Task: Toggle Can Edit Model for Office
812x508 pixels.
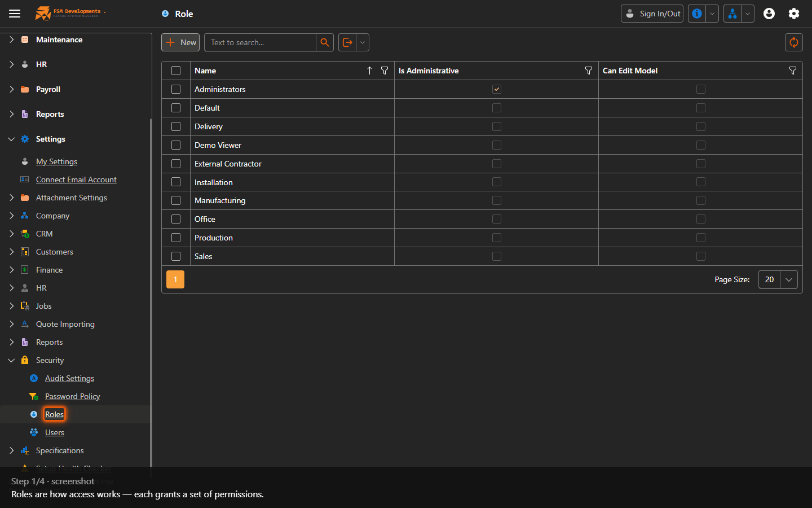Action: click(x=701, y=219)
